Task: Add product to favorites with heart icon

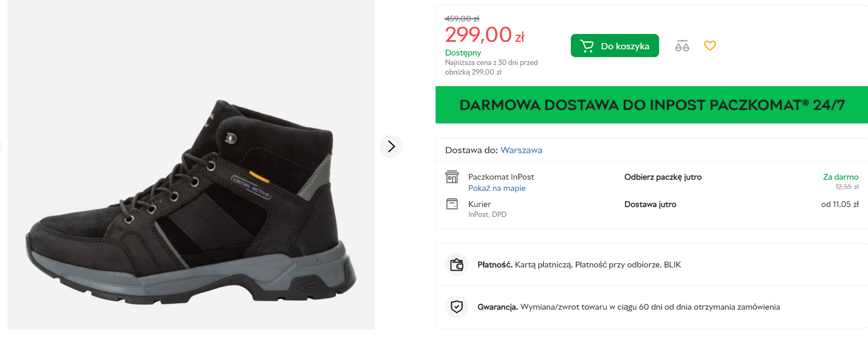Action: point(710,46)
